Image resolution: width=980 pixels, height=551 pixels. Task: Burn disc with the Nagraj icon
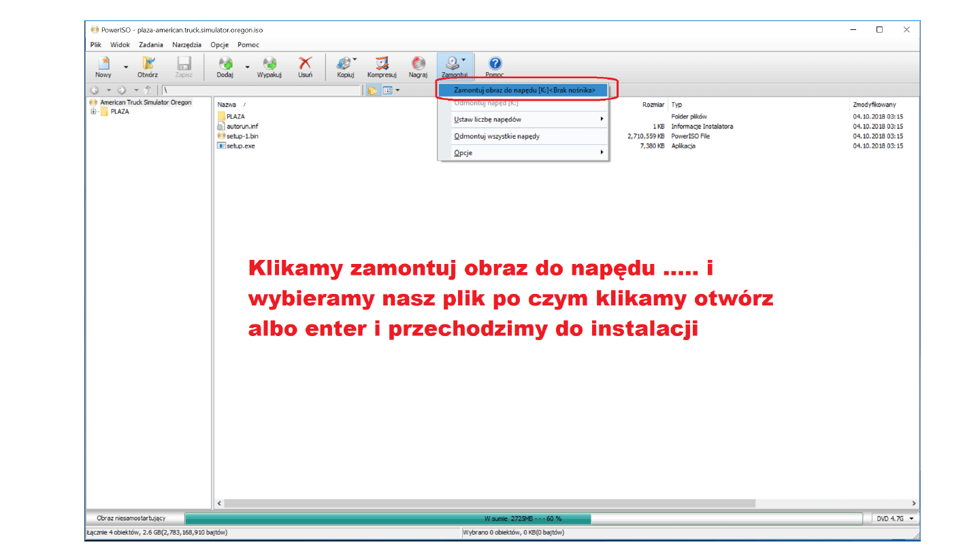click(418, 66)
